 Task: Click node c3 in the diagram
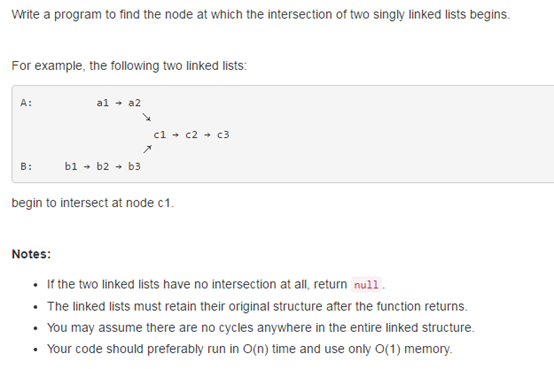coord(223,135)
